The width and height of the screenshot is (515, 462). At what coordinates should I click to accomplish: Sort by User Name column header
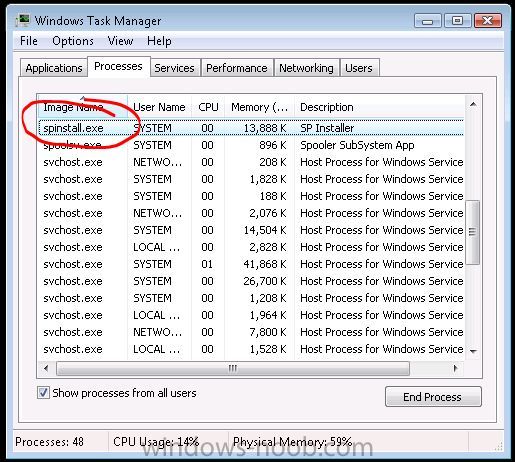click(159, 107)
